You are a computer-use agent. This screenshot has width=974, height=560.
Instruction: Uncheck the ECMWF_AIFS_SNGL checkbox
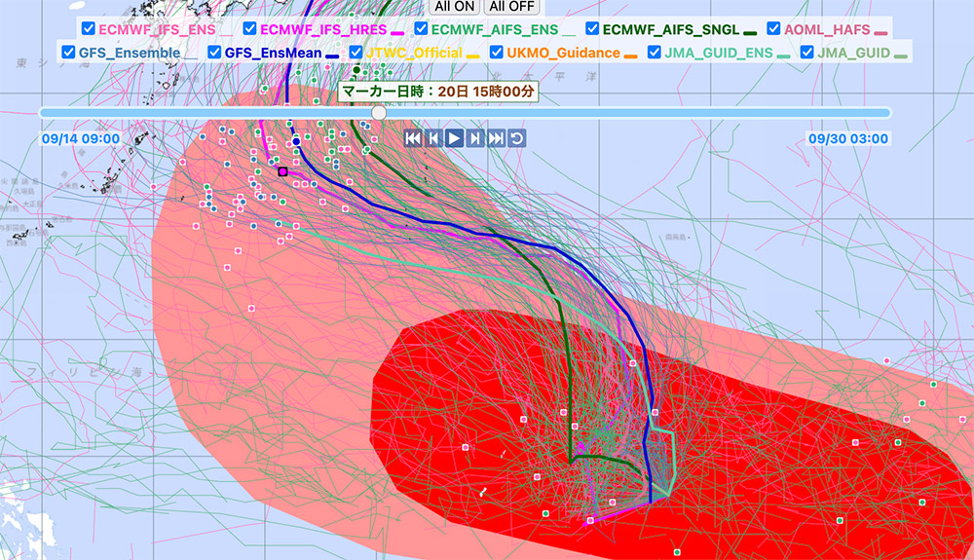[x=592, y=28]
